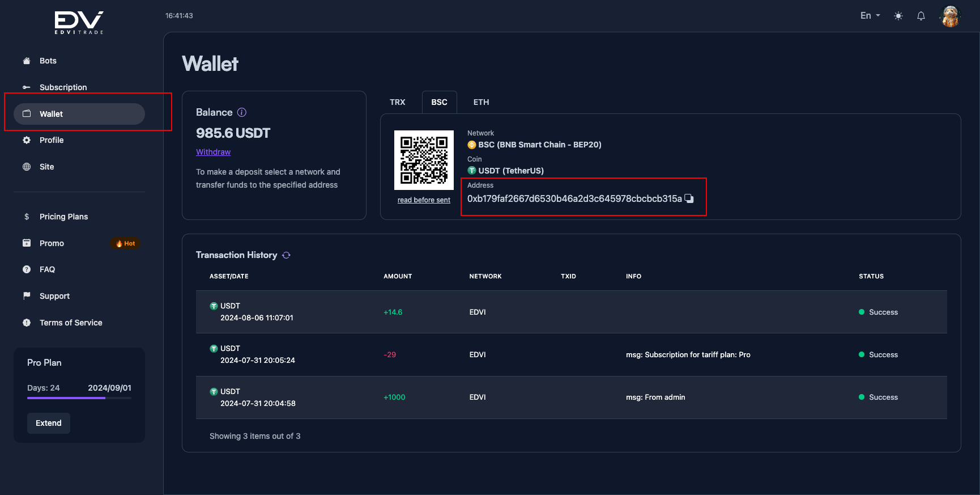Expand the En language dropdown
980x495 pixels.
tap(870, 16)
